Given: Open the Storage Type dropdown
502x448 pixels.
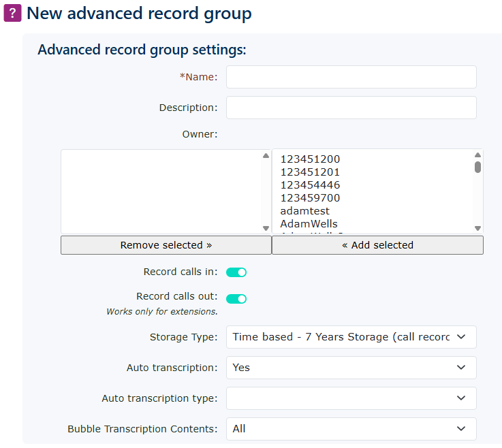Looking at the screenshot, I should [x=351, y=337].
